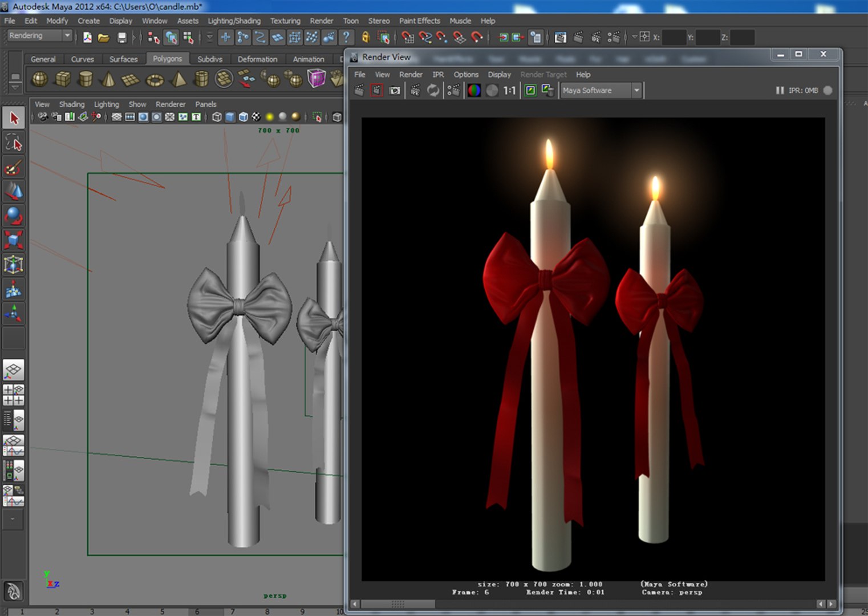
Task: Click the IPR refresh icon in Render View
Action: (x=433, y=90)
